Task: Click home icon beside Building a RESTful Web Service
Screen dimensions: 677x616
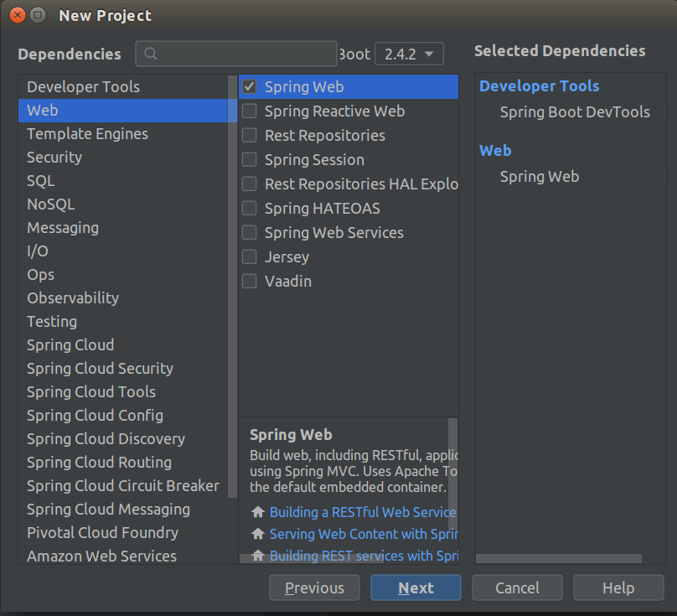Action: click(x=258, y=512)
